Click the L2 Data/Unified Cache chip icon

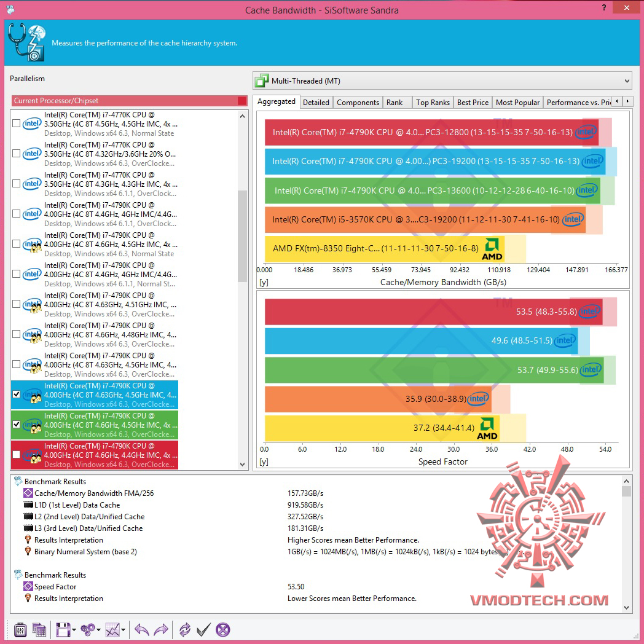[x=28, y=516]
